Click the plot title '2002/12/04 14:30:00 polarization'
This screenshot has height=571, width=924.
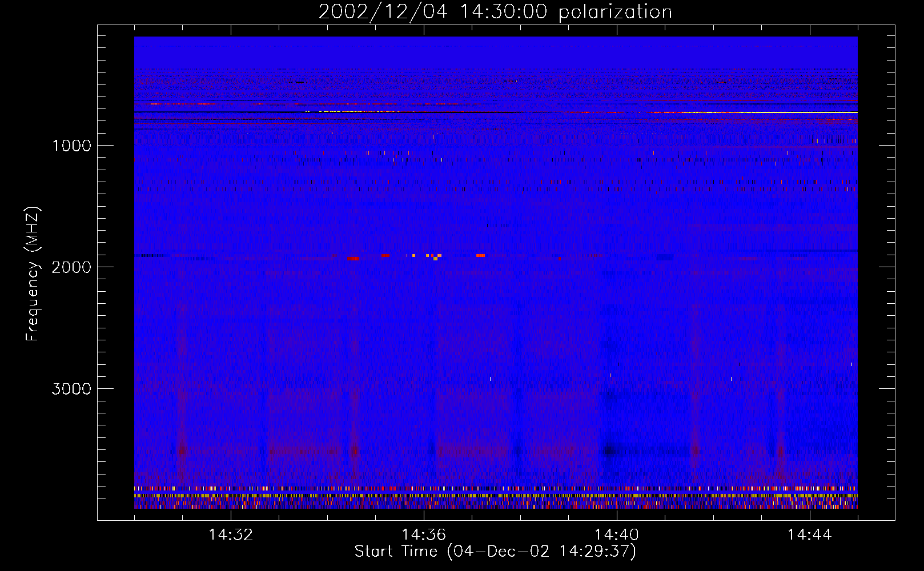click(495, 12)
